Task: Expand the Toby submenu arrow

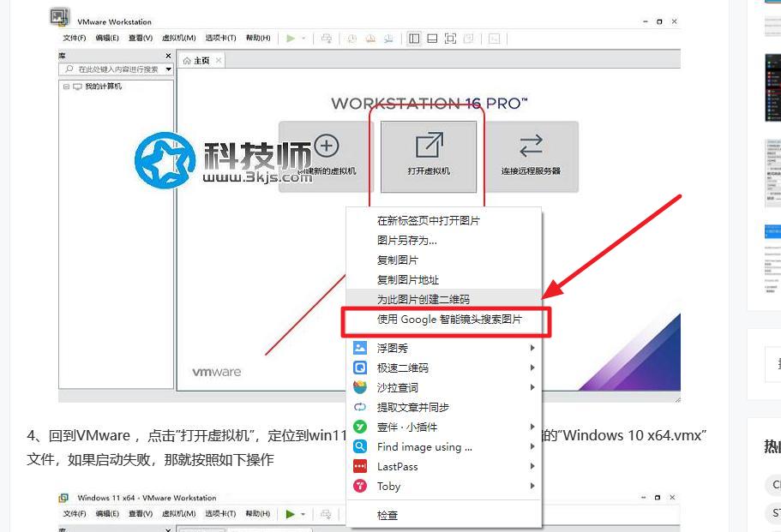Action: (x=532, y=486)
